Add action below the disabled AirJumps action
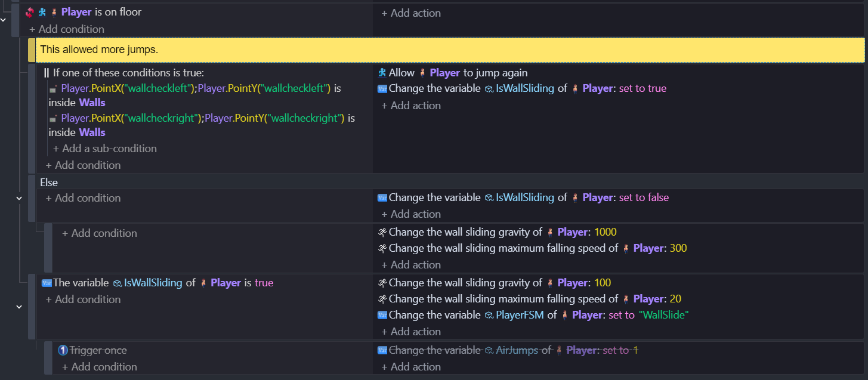This screenshot has width=868, height=380. pos(411,367)
